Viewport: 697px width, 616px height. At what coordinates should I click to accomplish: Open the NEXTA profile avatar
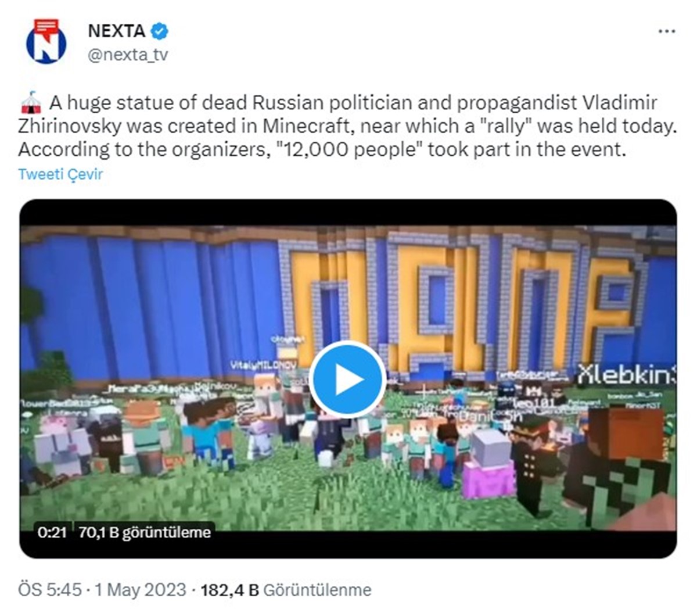(x=46, y=41)
